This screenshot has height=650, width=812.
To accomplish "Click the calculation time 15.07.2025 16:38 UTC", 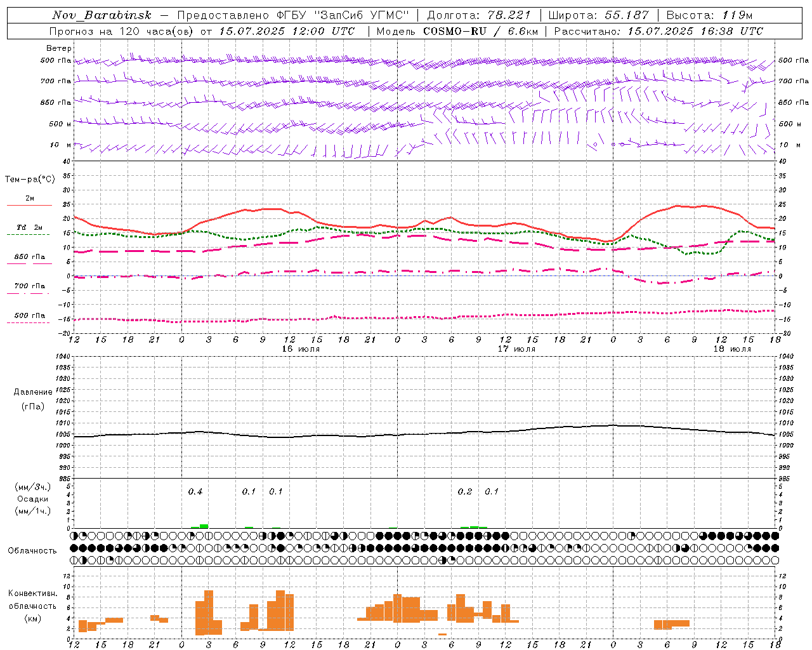I will [x=695, y=31].
